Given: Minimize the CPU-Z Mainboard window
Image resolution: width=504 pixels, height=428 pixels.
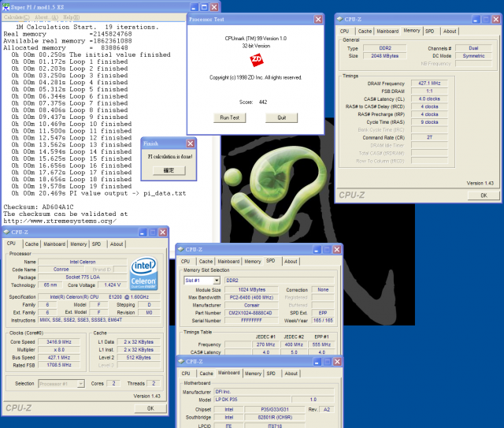Looking at the screenshot, I should click(x=317, y=362).
